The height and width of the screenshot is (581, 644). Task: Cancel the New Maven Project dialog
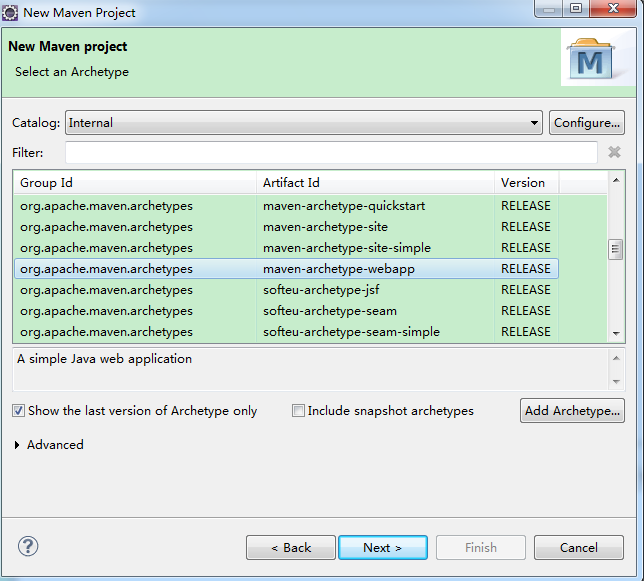point(579,547)
